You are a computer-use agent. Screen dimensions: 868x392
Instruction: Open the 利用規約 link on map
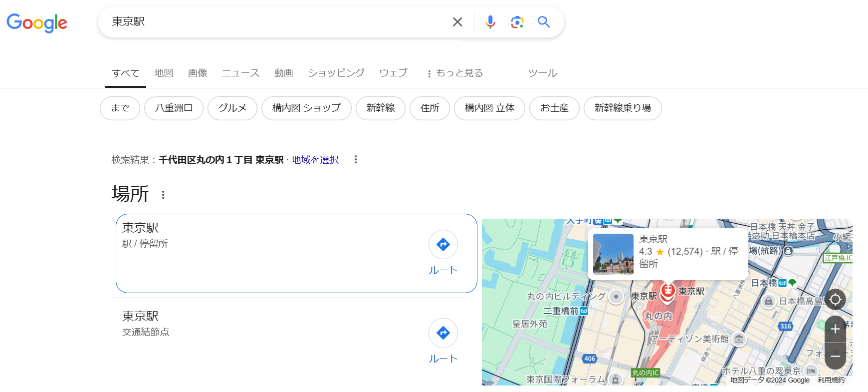coord(831,380)
